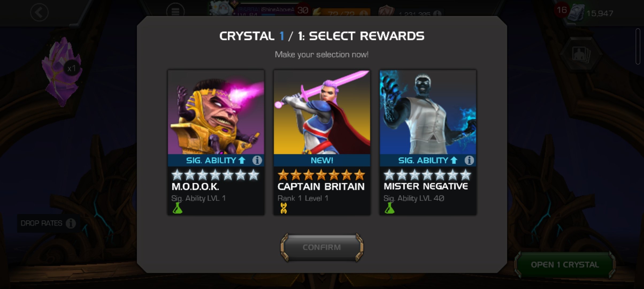Go back with the arrow icon
The image size is (644, 289).
coord(39,12)
